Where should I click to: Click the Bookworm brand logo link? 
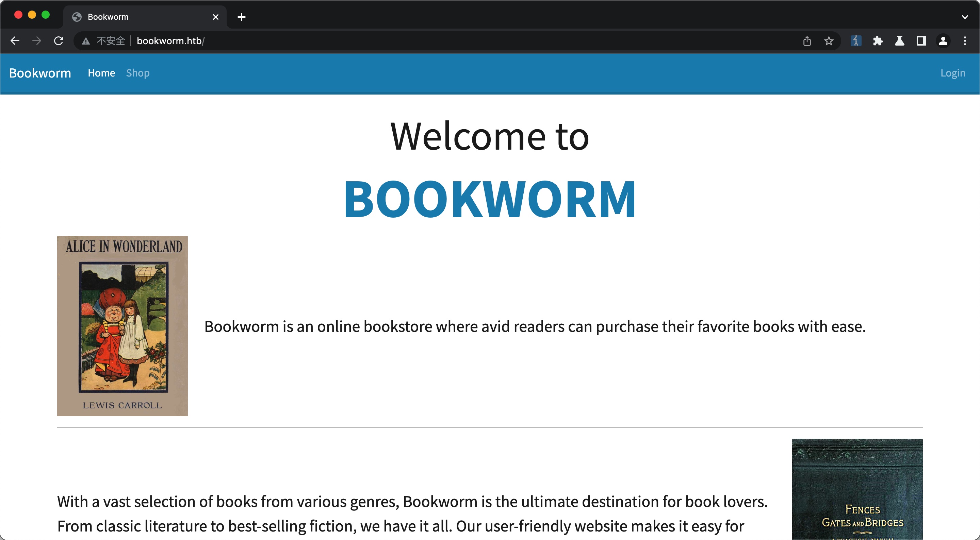coord(40,73)
